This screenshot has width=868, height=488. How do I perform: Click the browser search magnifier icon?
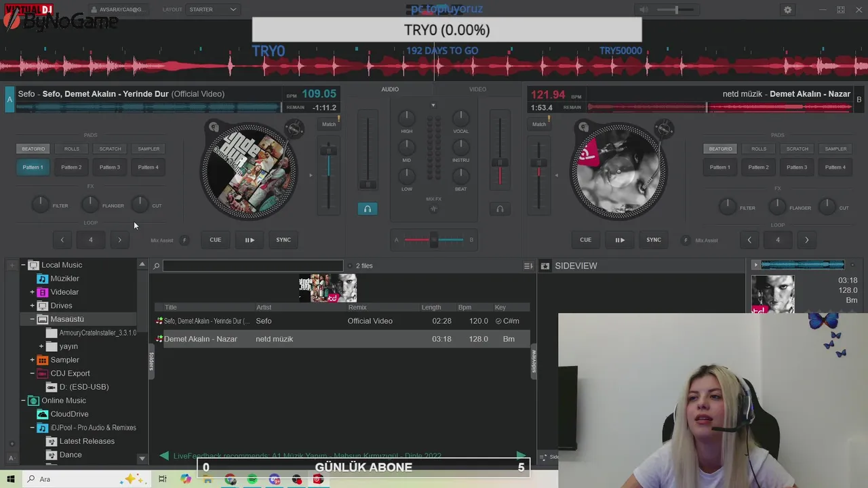point(156,266)
